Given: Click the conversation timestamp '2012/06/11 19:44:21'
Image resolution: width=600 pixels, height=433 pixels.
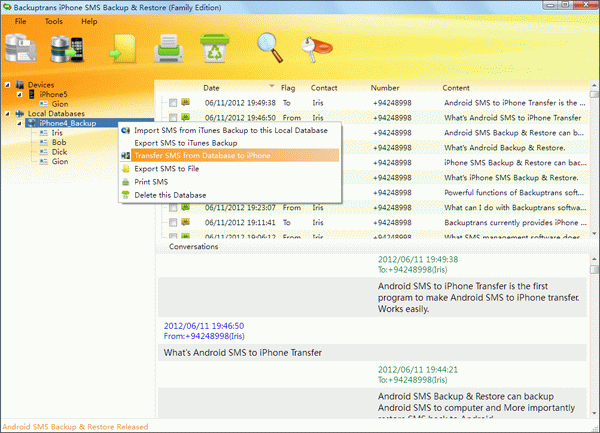Looking at the screenshot, I should click(417, 370).
